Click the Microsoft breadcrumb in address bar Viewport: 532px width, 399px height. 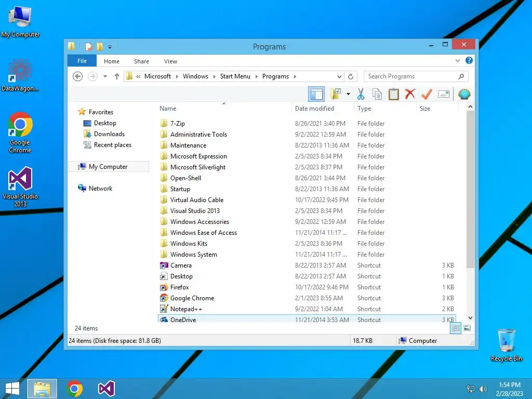click(157, 76)
